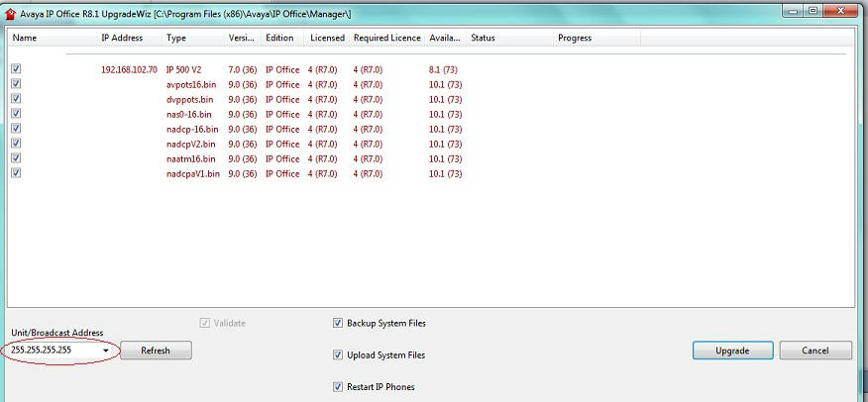Image resolution: width=868 pixels, height=402 pixels.
Task: Toggle the nadcpaV1.bin row checkbox
Action: 16,173
